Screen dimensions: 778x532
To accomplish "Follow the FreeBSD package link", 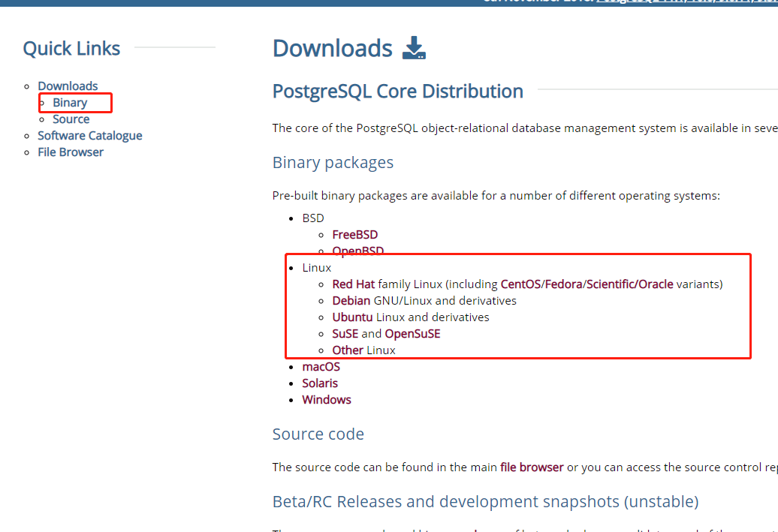I will coord(354,235).
